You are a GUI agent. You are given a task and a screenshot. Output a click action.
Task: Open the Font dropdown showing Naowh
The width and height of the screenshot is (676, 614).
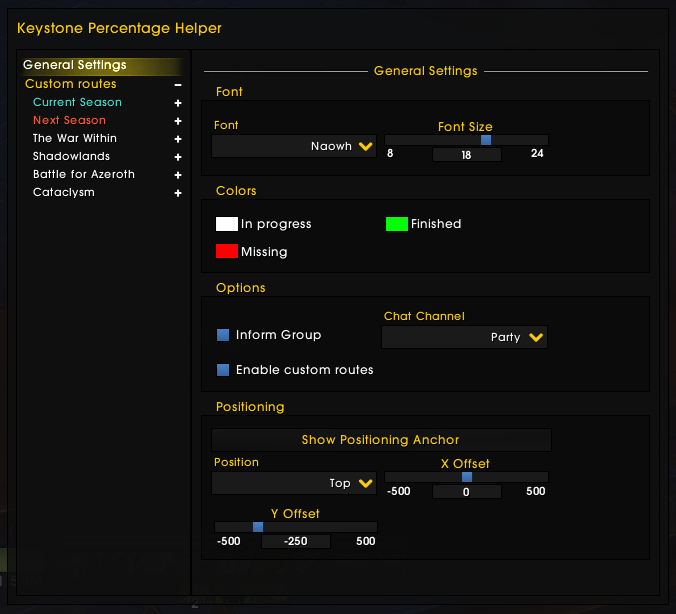coord(294,146)
